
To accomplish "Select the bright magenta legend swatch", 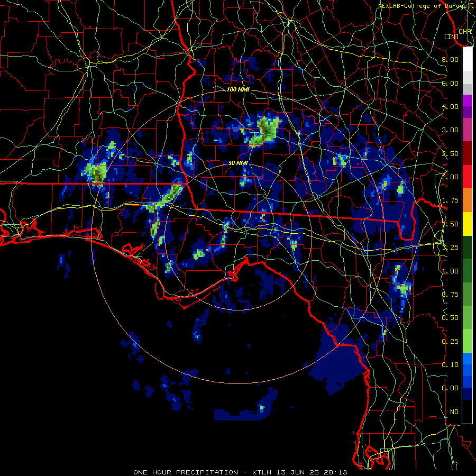I will click(x=467, y=100).
